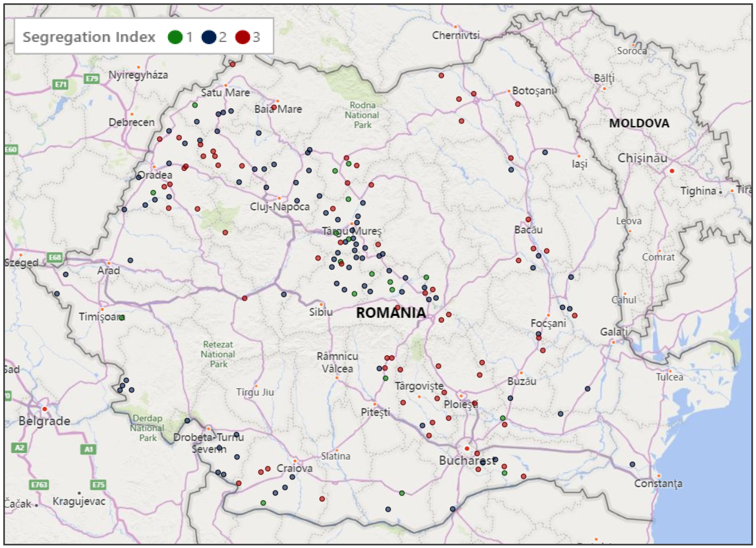Screen dimensions: 756x548
Task: Click the 'Chişinău' city label
Action: (642, 158)
